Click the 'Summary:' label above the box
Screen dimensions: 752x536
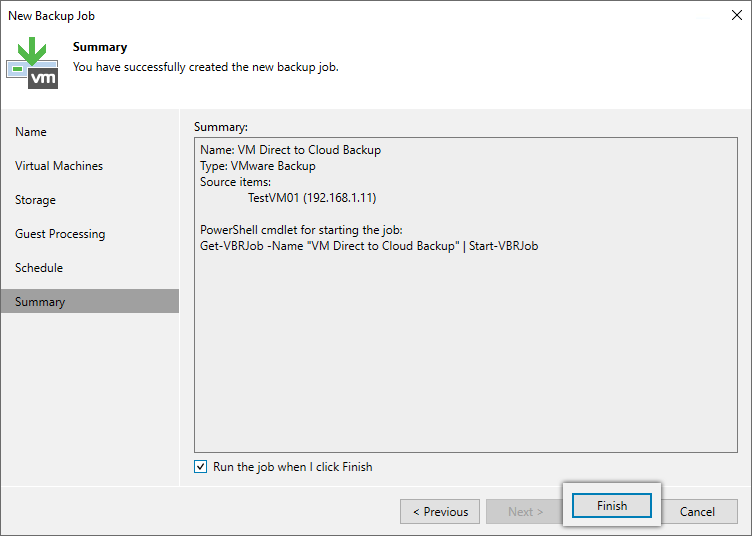pos(221,127)
